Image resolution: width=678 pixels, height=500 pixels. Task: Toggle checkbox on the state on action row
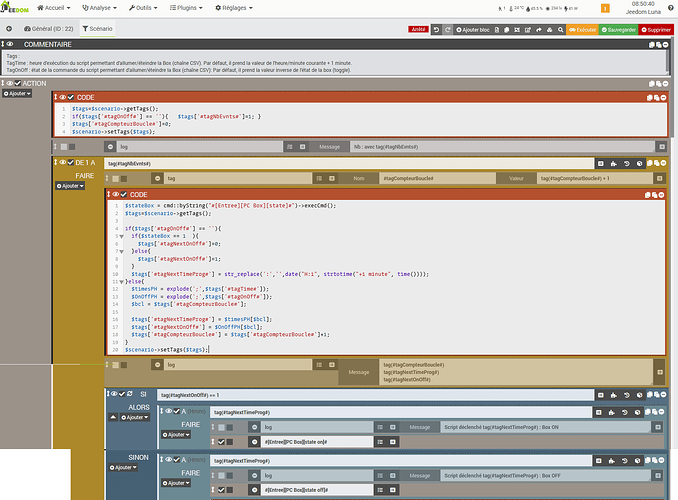(221, 442)
